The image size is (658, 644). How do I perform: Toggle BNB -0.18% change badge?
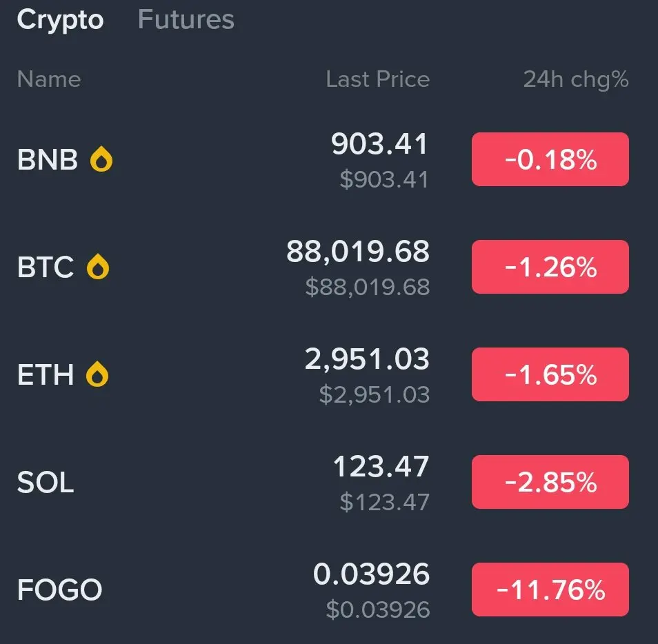coord(550,159)
